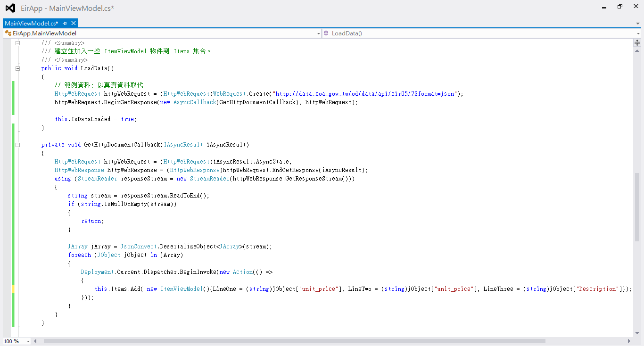
Task: Click the method cube icon beside LoadData()
Action: tap(326, 33)
